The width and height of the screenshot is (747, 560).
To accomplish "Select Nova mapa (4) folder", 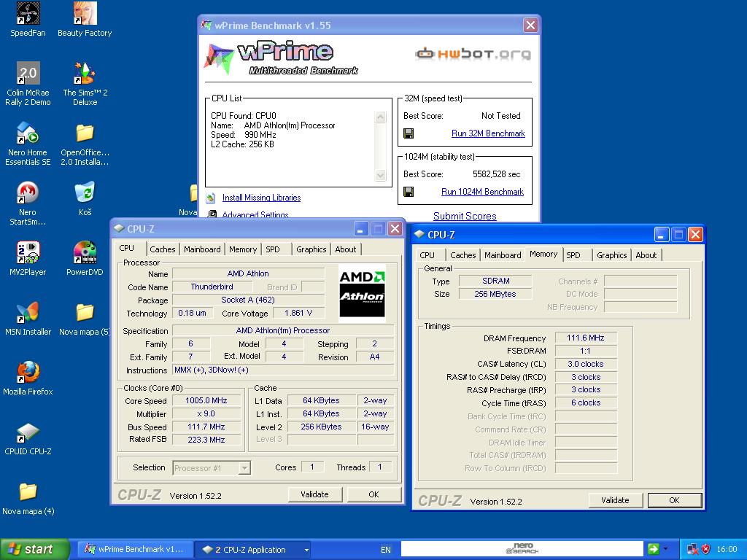I will pos(28,498).
